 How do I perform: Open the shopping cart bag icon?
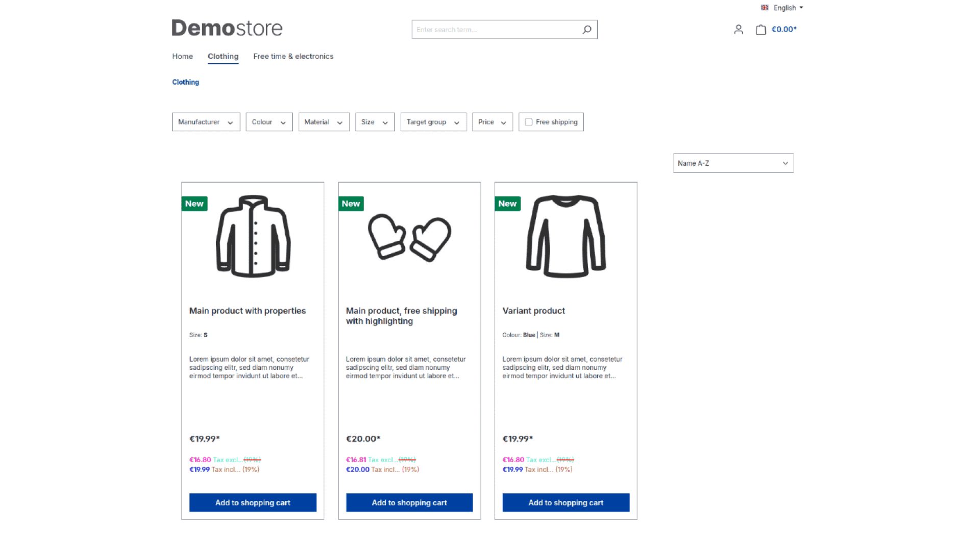(x=761, y=30)
